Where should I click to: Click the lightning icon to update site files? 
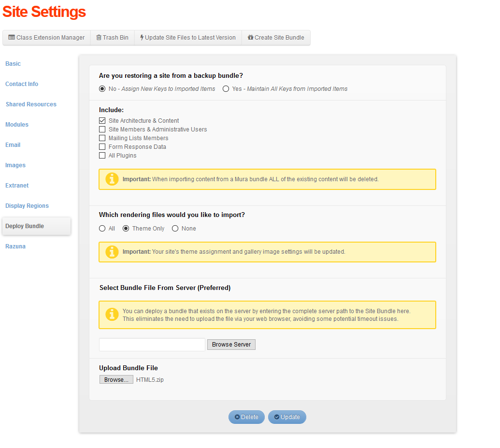click(143, 37)
